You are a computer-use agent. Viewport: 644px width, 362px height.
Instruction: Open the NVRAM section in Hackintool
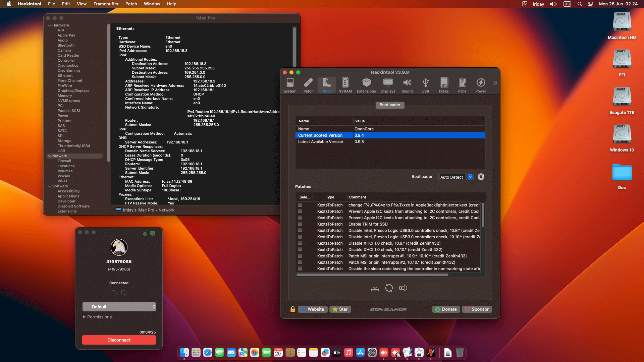[345, 85]
